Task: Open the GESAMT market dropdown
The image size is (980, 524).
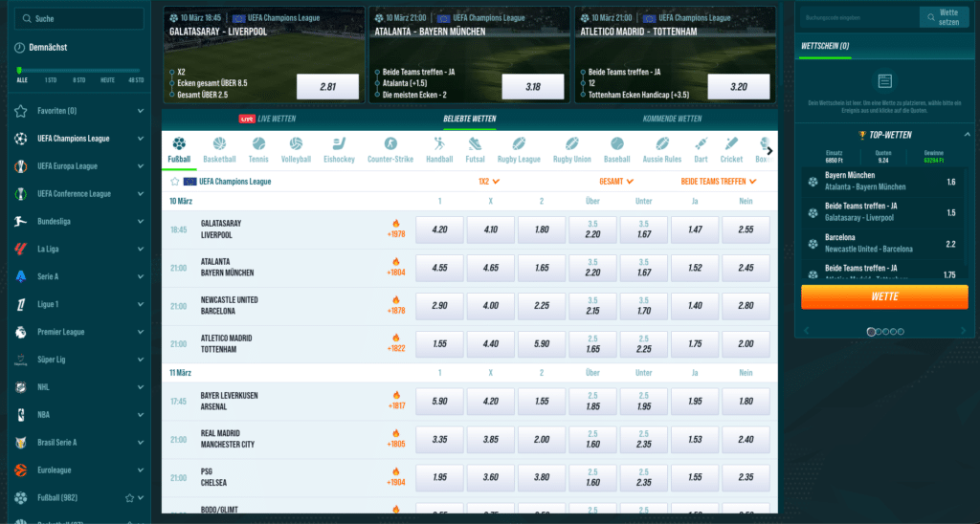Action: (x=616, y=181)
